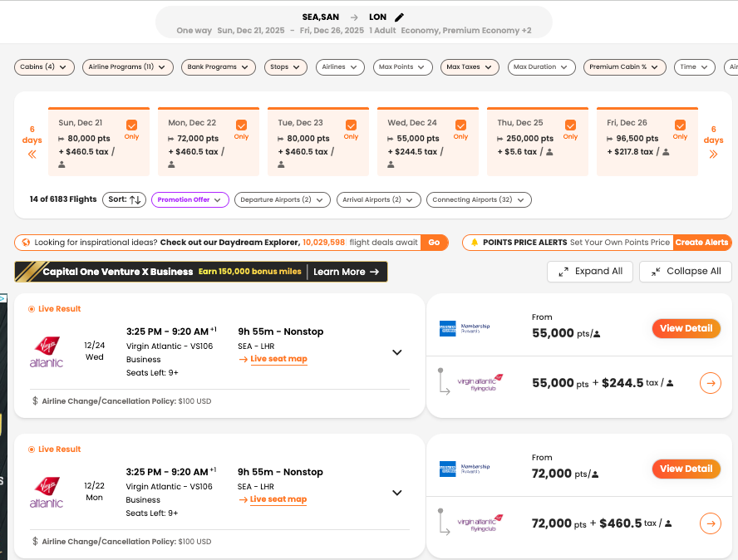This screenshot has height=560, width=738.
Task: Open the Max Duration filter
Action: (x=541, y=66)
